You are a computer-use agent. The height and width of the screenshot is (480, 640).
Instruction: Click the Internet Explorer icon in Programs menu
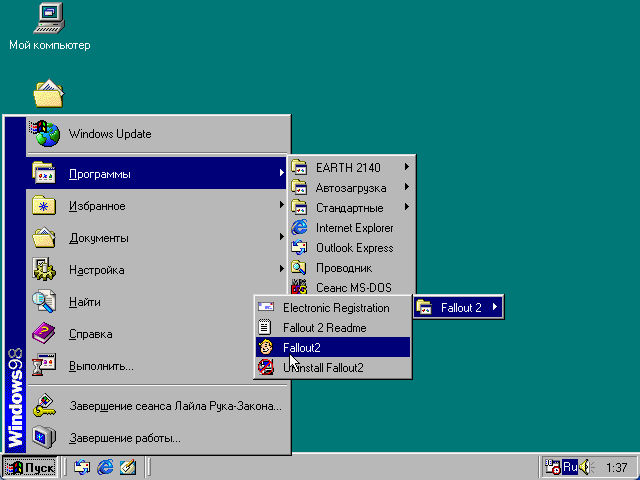(299, 227)
